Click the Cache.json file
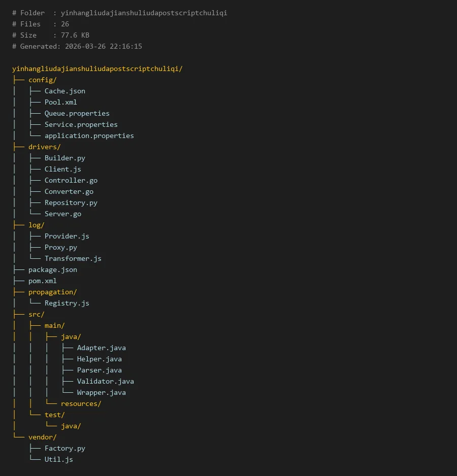Image resolution: width=457 pixels, height=476 pixels. [64, 91]
